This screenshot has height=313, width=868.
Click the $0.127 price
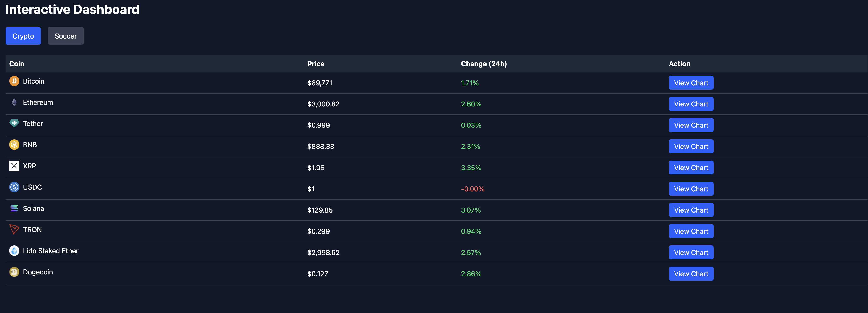(318, 274)
